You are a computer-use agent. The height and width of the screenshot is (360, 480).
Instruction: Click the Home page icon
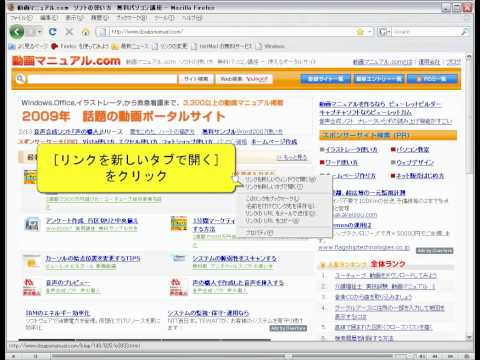[86, 32]
